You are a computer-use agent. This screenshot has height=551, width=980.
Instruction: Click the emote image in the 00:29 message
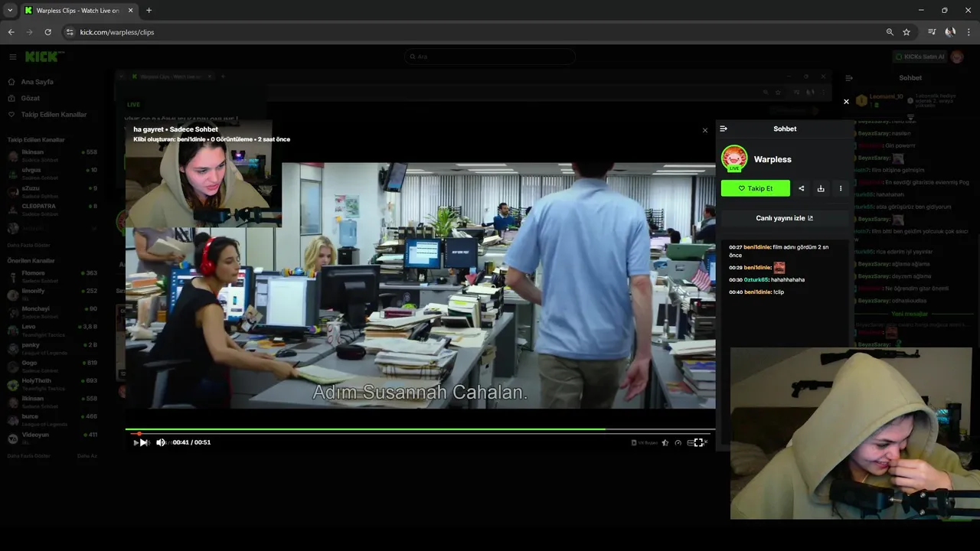tap(779, 268)
